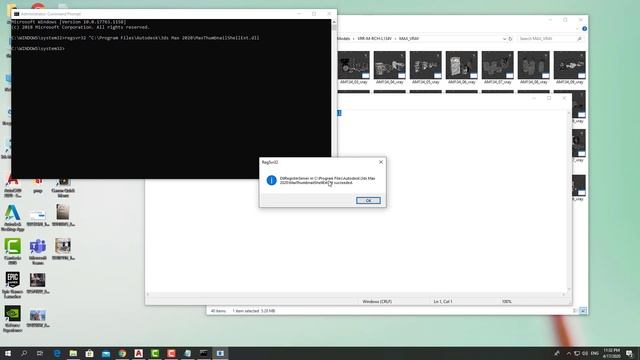Image resolution: width=640 pixels, height=360 pixels.
Task: Select AM134_09_vray thumbnail in Explorer
Action: [x=569, y=68]
